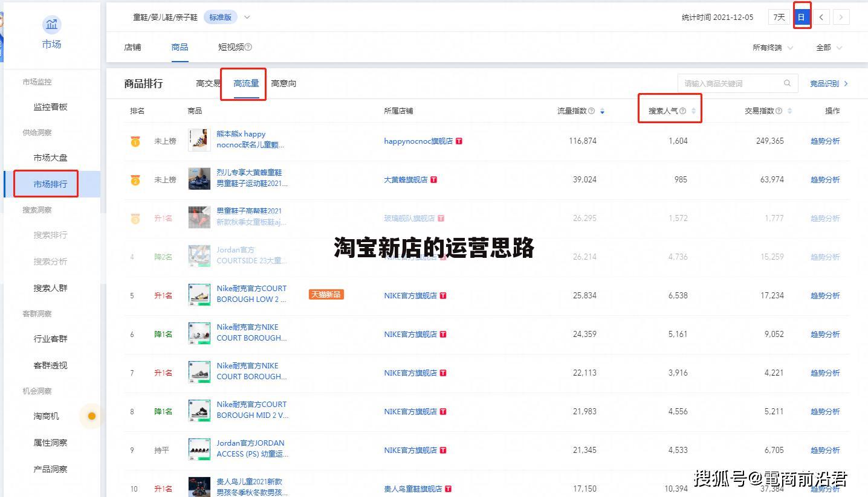Open product thumbnail for 熊本熊x happy nocnoc

coord(199,140)
